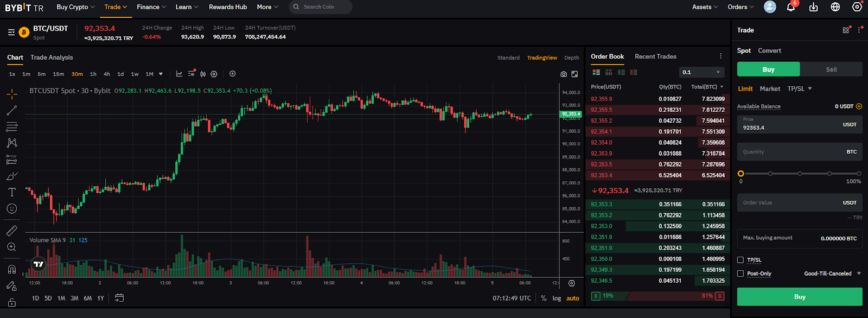This screenshot has width=868, height=318.
Task: Click the quantity percentage slider handle
Action: (x=741, y=174)
